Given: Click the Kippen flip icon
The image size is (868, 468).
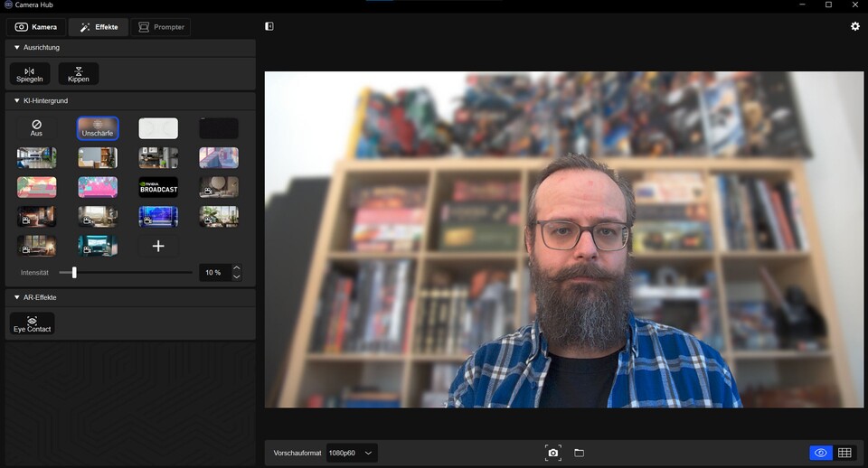Looking at the screenshot, I should pyautogui.click(x=79, y=74).
